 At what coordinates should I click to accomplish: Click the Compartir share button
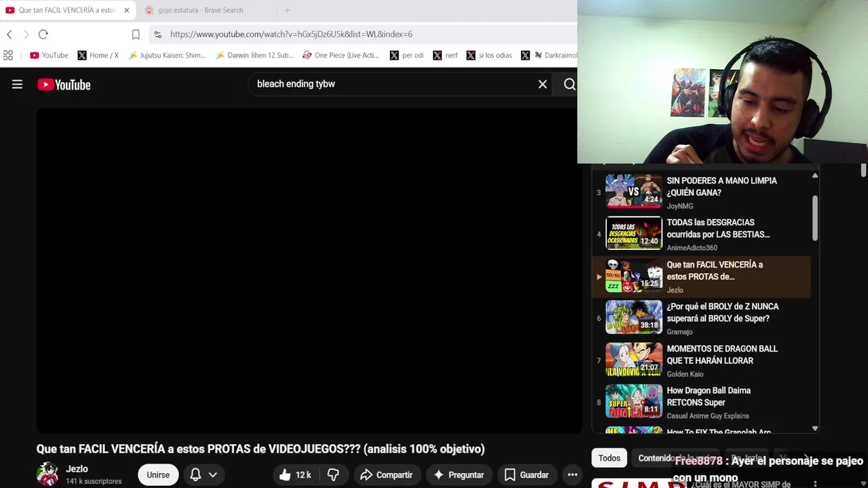pyautogui.click(x=386, y=474)
